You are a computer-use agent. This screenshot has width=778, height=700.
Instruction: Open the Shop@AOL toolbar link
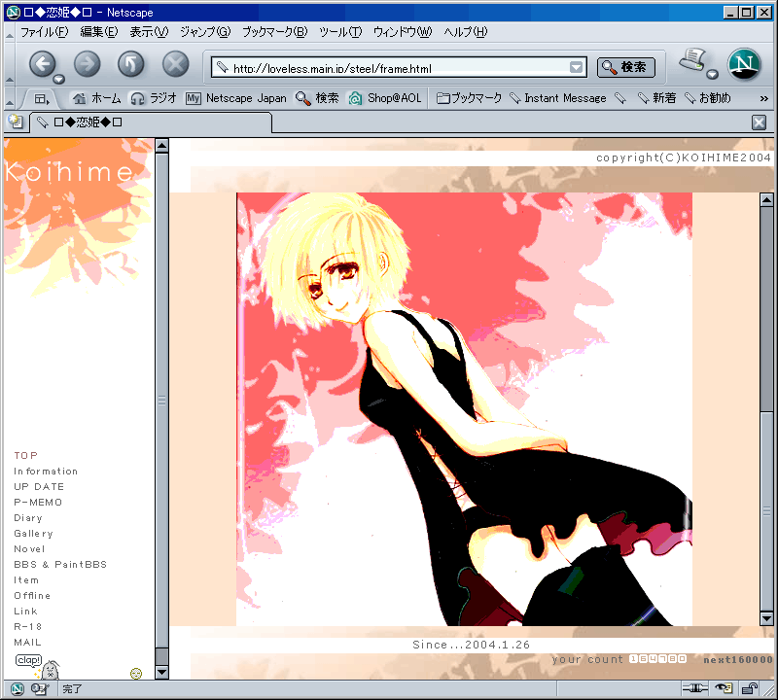(x=384, y=98)
